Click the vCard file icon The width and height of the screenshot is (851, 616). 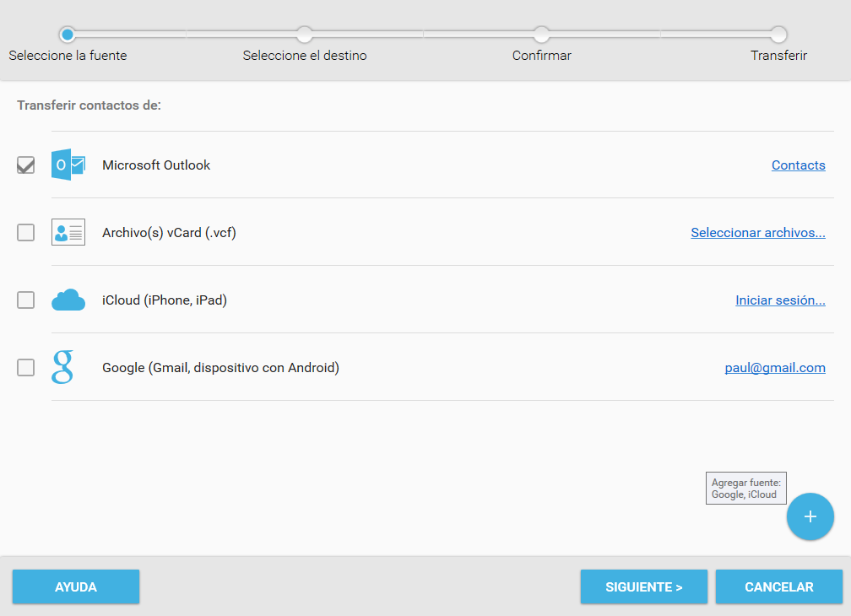pos(68,232)
